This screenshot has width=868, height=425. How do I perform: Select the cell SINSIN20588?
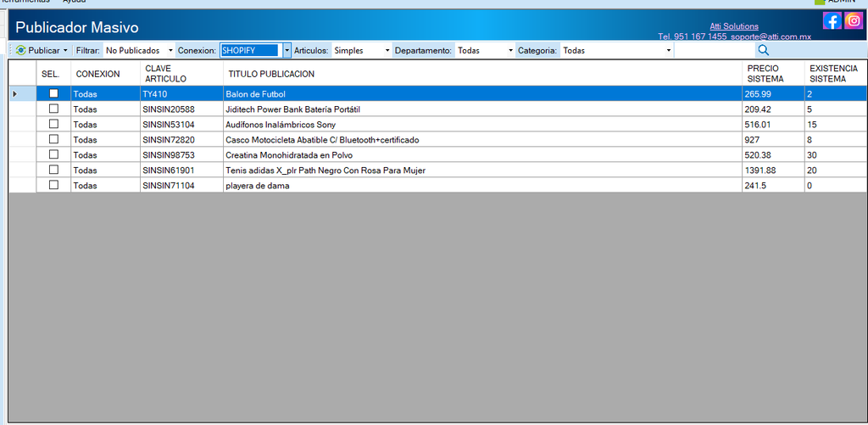point(181,109)
